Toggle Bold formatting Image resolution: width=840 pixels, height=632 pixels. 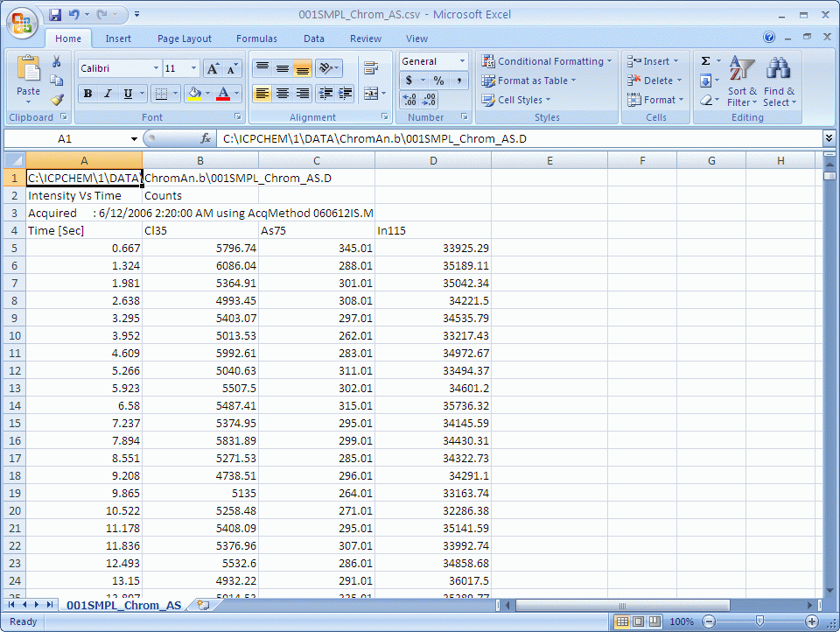[x=87, y=94]
